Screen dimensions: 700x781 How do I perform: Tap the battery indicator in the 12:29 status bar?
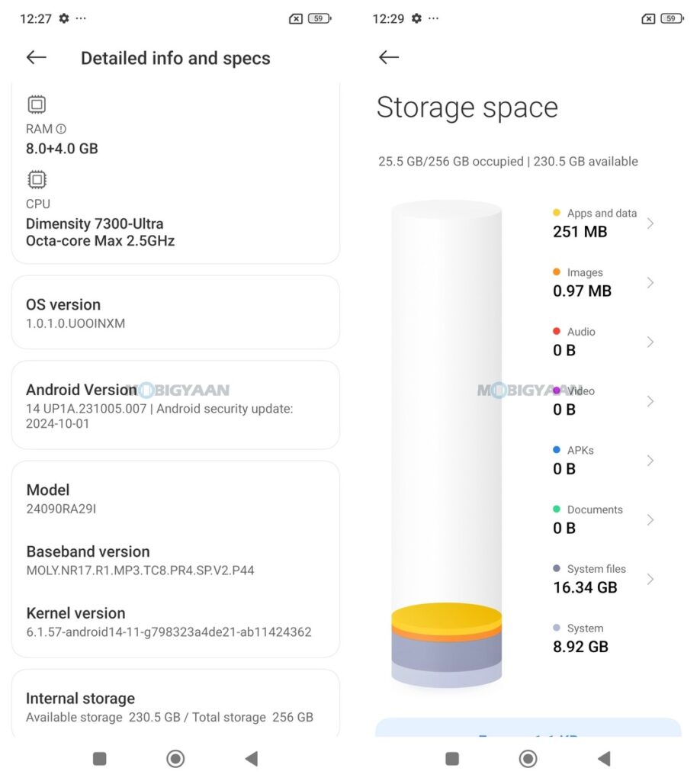coord(671,18)
